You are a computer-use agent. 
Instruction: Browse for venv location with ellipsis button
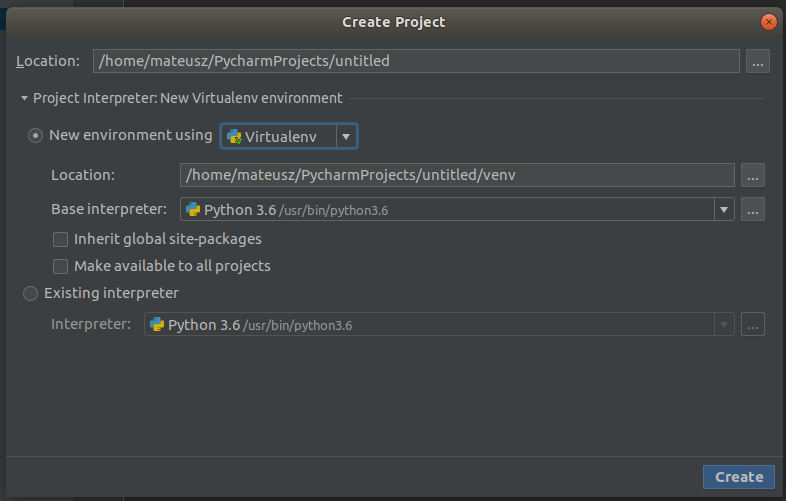(x=752, y=175)
